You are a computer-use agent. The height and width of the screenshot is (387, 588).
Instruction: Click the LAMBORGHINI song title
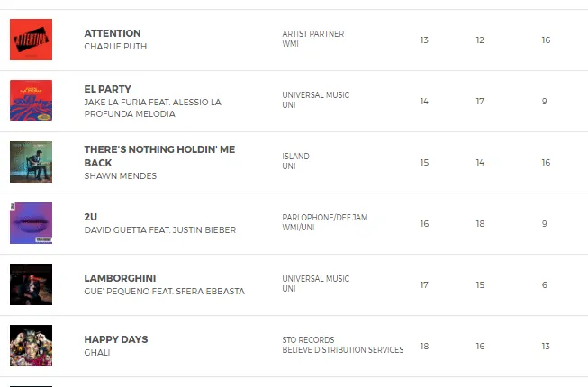(x=120, y=278)
